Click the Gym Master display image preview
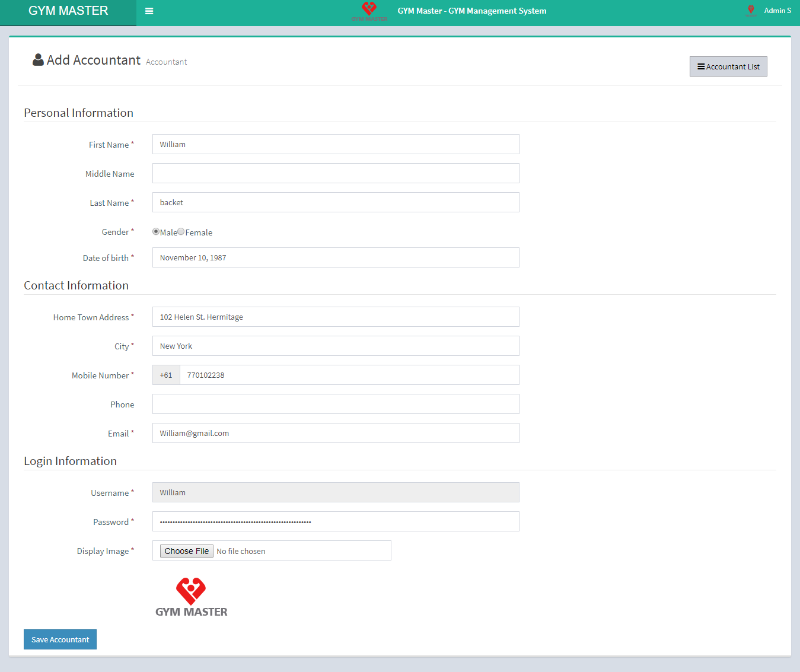800x672 pixels. (x=191, y=597)
